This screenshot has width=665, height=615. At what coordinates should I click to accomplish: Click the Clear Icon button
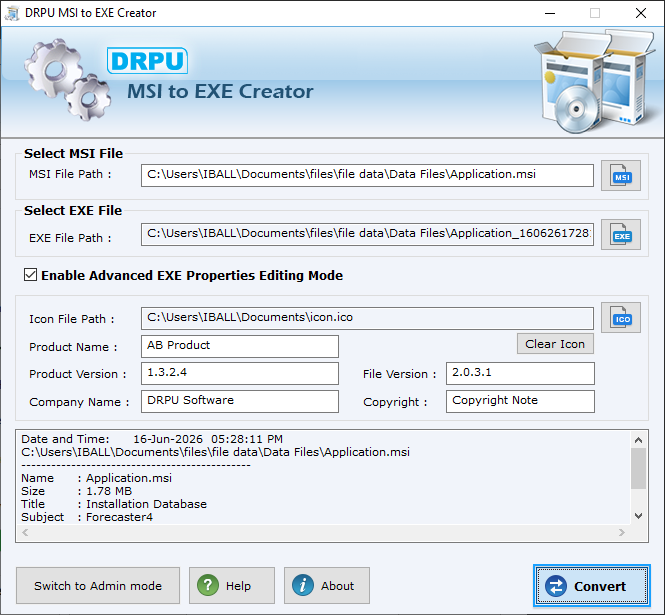click(555, 344)
